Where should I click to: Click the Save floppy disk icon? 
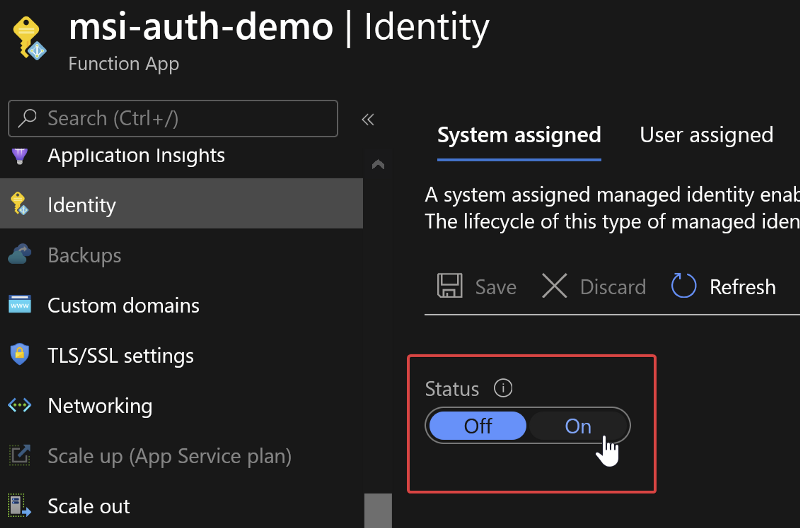pyautogui.click(x=449, y=286)
